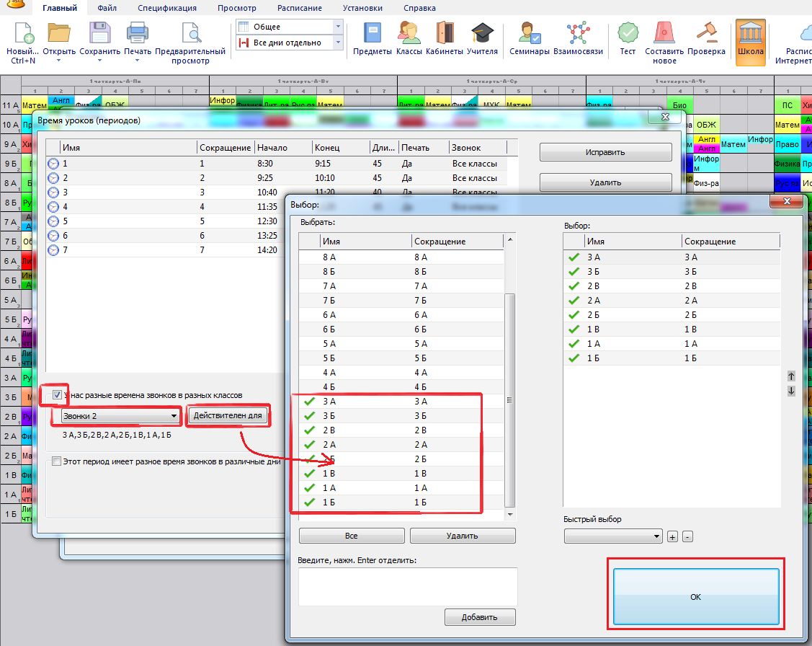Toggle the checkmark for class 1 В in left list
The image size is (812, 646).
[310, 474]
